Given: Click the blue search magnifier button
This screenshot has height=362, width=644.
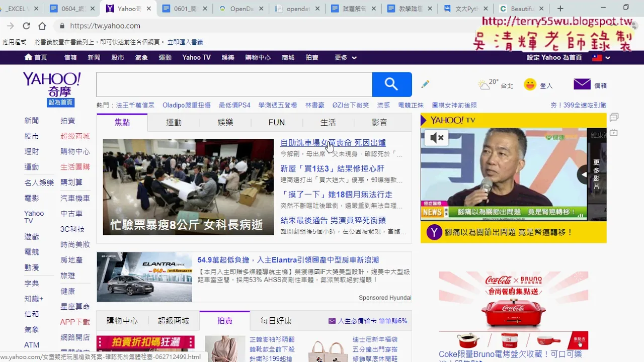Looking at the screenshot, I should point(392,84).
